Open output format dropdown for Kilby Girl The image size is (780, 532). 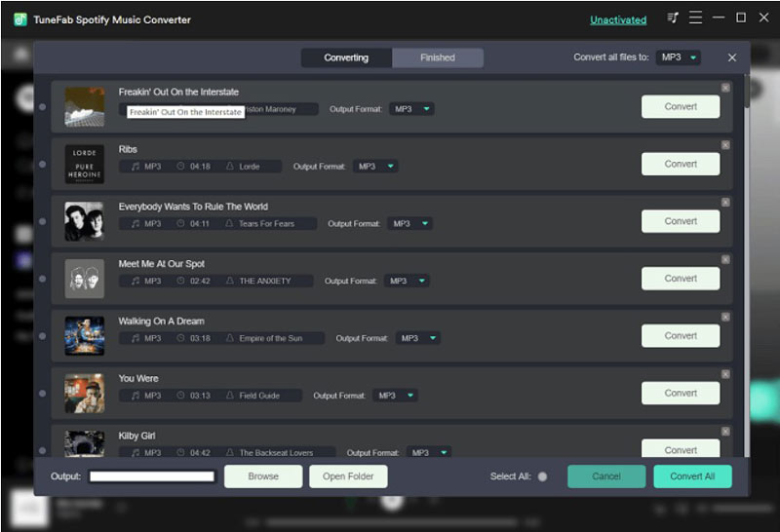click(429, 452)
